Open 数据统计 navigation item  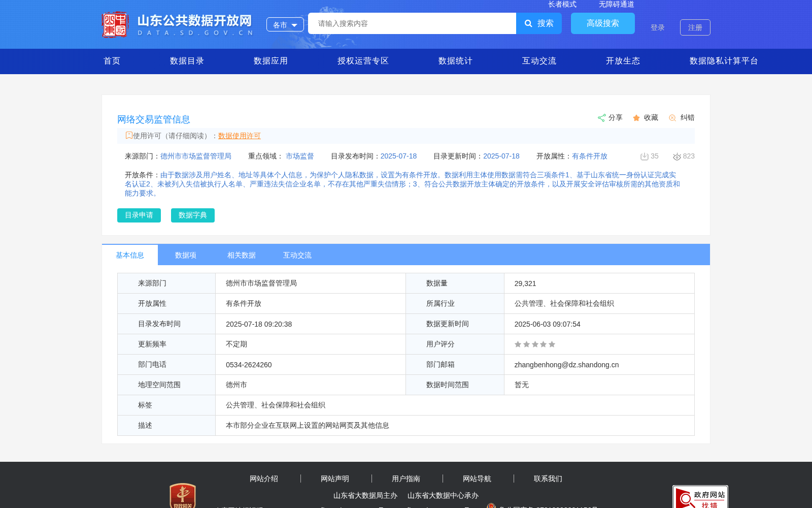455,61
